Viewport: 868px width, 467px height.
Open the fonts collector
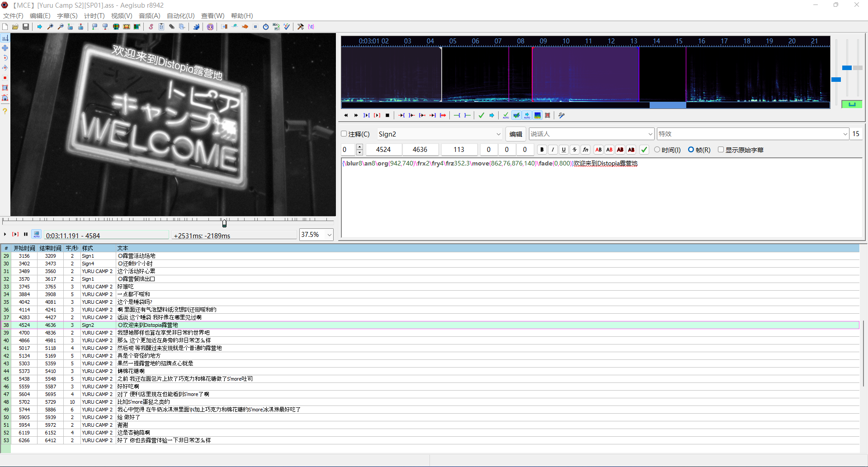point(182,27)
